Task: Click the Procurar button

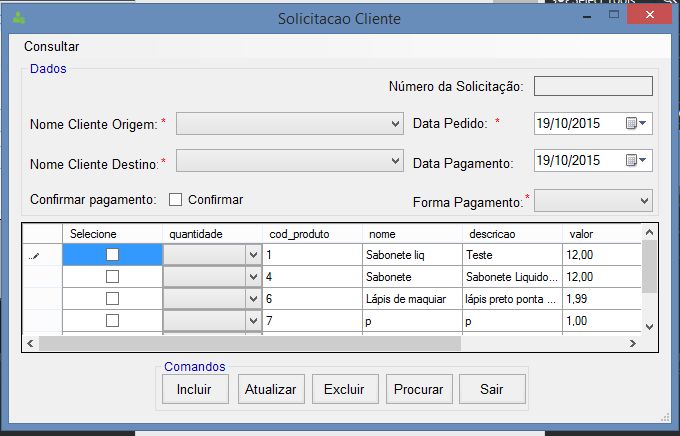Action: point(419,389)
